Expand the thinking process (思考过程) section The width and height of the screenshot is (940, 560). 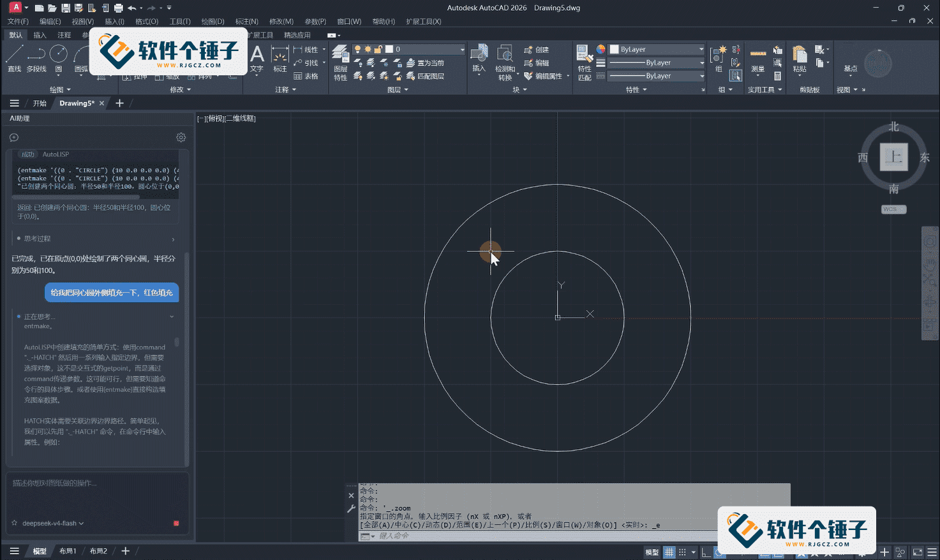pos(96,239)
